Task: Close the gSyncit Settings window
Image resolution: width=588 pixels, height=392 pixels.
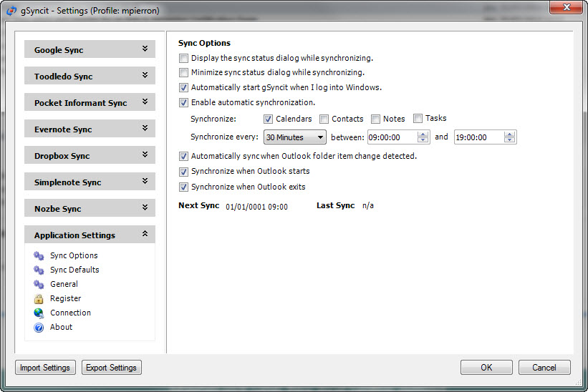Action: point(567,7)
